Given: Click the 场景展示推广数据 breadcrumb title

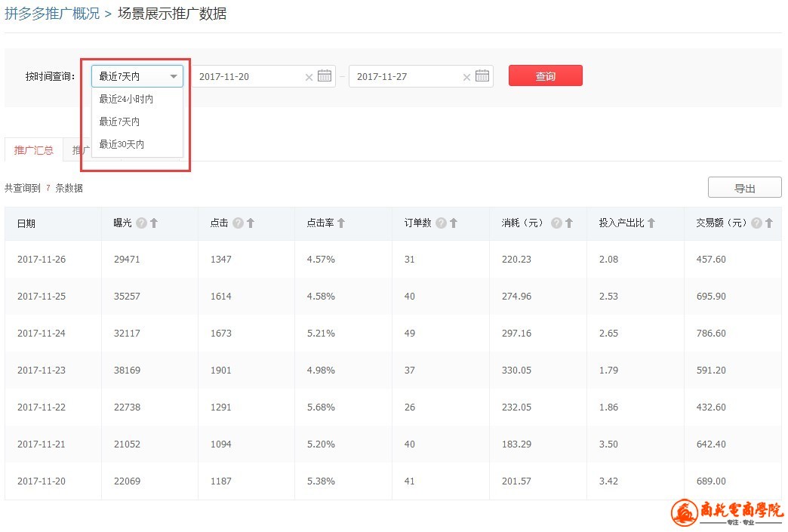Looking at the screenshot, I should click(172, 14).
